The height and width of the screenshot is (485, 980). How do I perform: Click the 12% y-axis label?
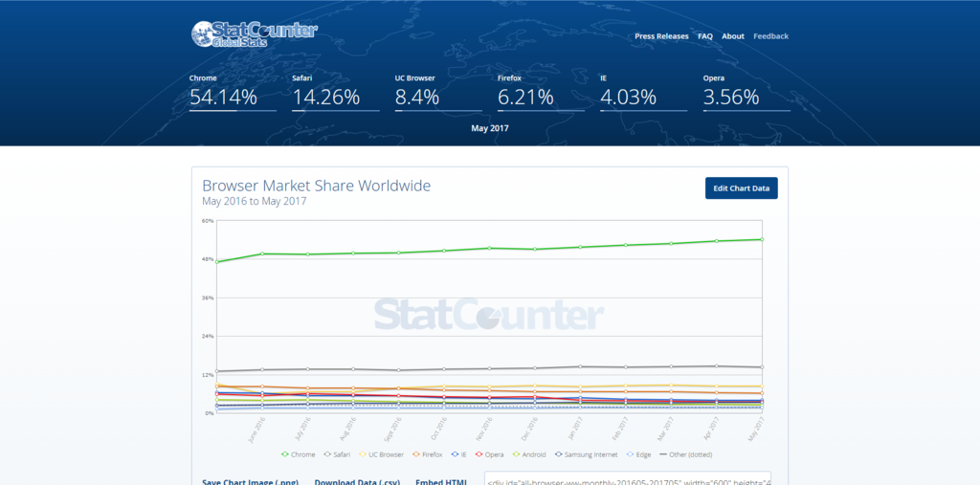click(208, 375)
